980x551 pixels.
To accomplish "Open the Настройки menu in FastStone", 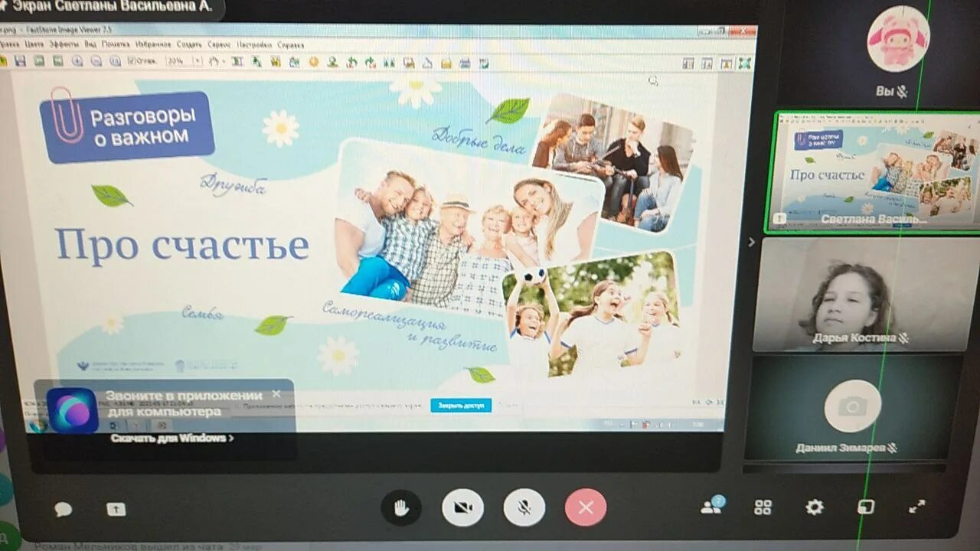I will [x=254, y=44].
